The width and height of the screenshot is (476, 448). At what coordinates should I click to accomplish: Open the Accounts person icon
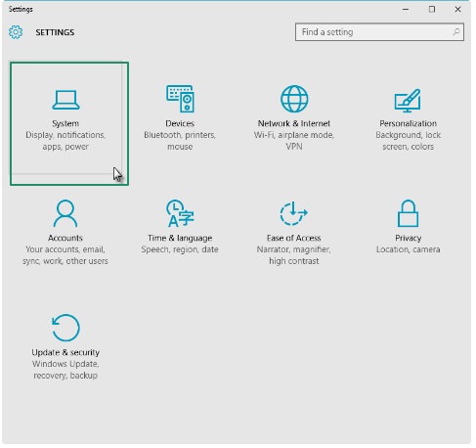65,213
